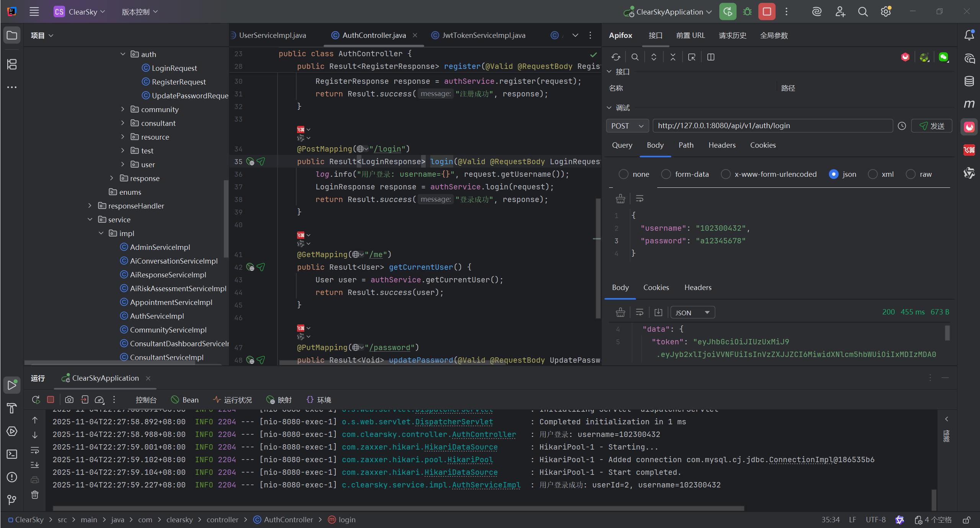Stop the running ClearSkyApplication with the red square
Screen dimensions: 980x528
pos(767,12)
